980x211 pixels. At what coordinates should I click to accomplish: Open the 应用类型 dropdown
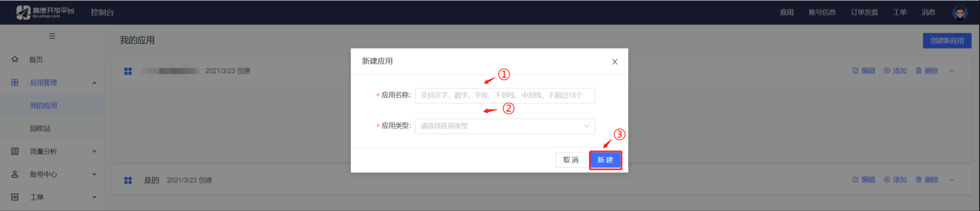pos(505,126)
